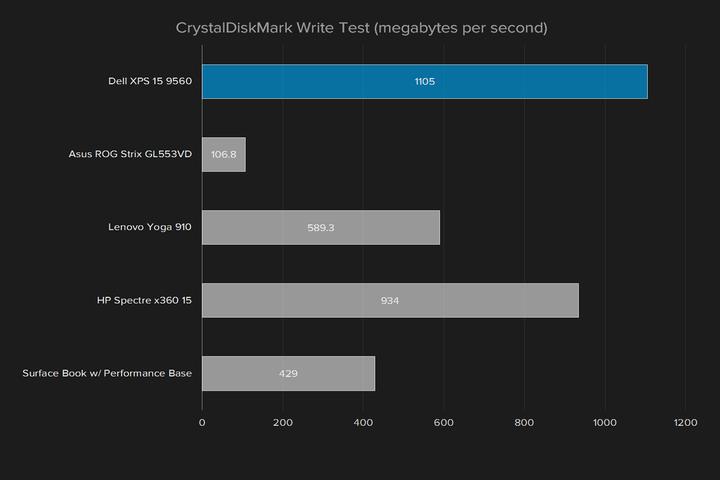
Task: Select the 429 value label
Action: [288, 373]
